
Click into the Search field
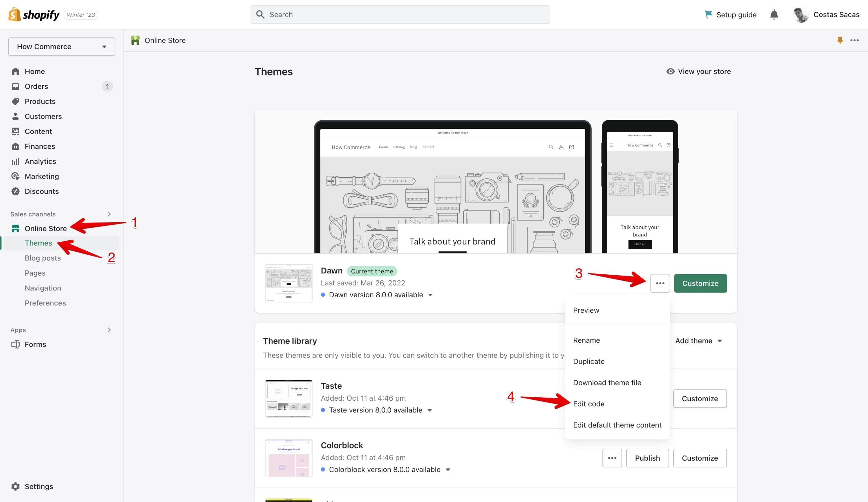[x=400, y=14]
